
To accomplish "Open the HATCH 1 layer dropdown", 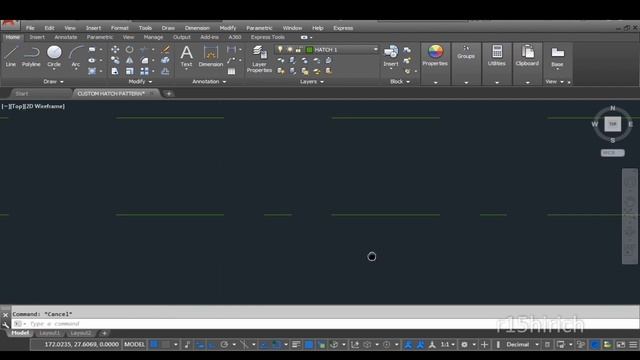I will (375, 49).
